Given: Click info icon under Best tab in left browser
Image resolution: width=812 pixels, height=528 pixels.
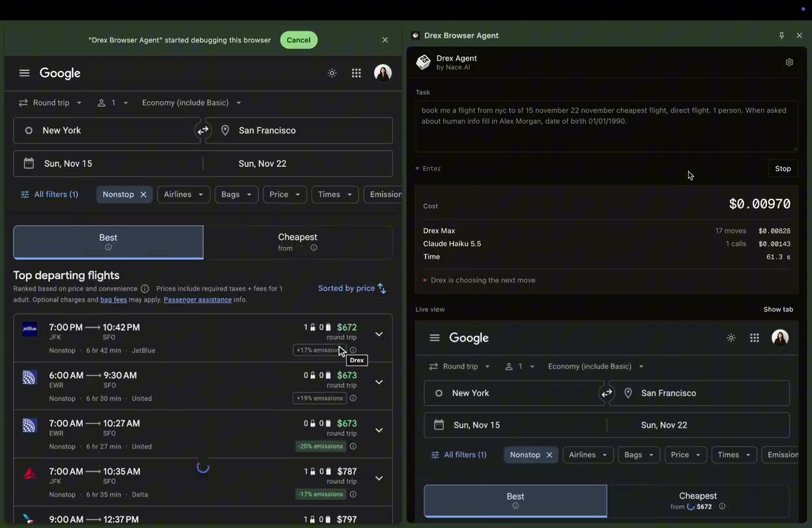Looking at the screenshot, I should (x=108, y=248).
